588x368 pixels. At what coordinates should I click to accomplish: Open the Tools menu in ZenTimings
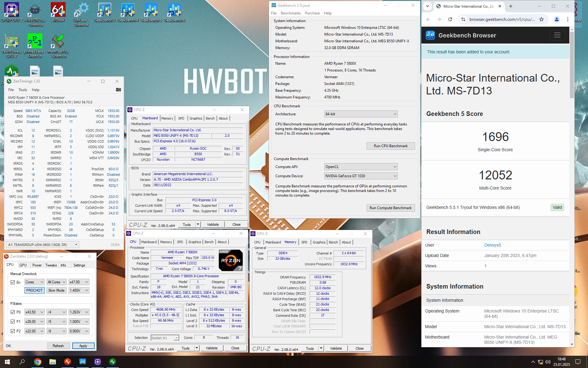[x=23, y=90]
